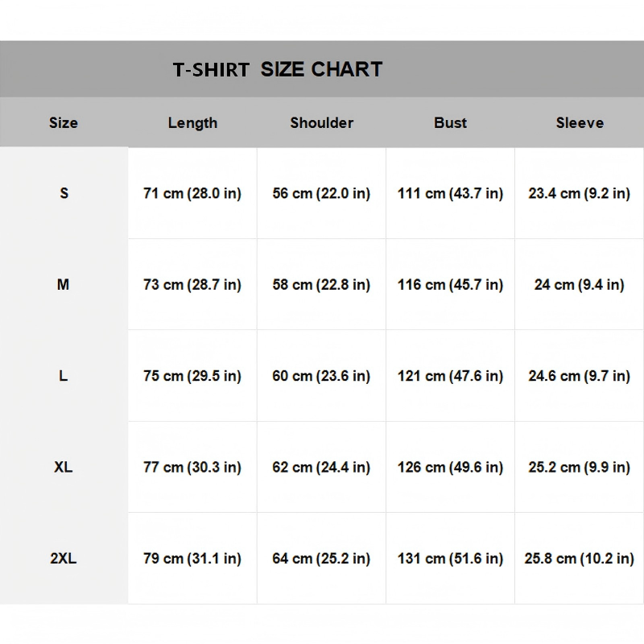Select the 25.8 cm (10.2 in) sleeve cell
This screenshot has height=644, width=644.
[579, 558]
